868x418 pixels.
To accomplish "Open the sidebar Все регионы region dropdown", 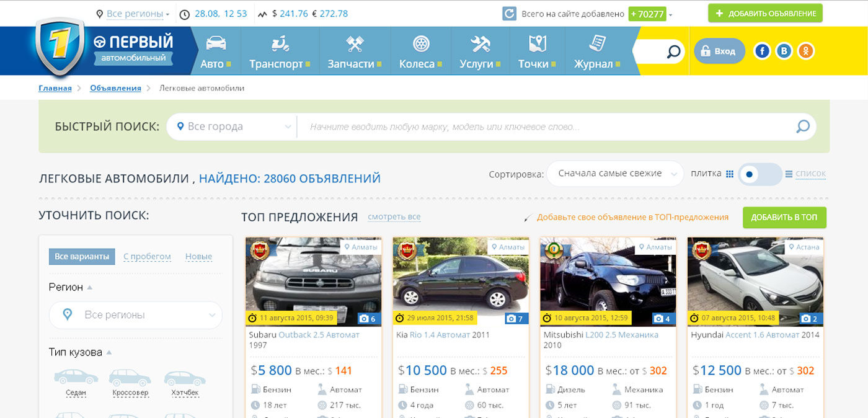I will pyautogui.click(x=136, y=315).
